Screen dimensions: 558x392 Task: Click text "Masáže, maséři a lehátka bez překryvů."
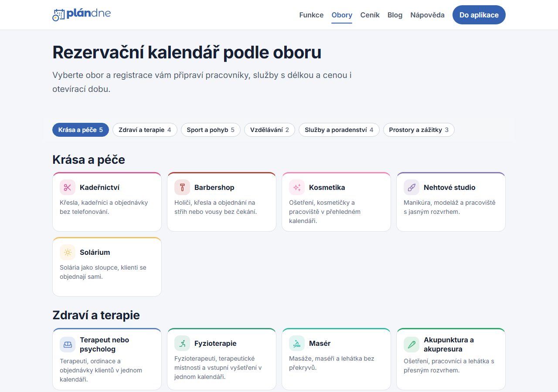tap(332, 363)
